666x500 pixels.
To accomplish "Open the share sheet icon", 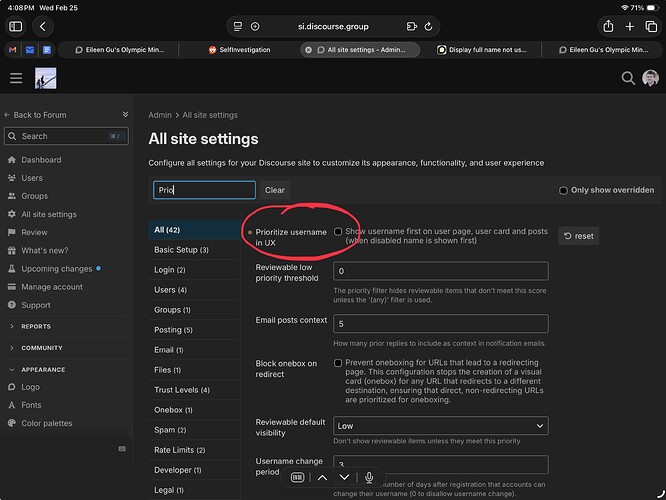I will click(608, 26).
